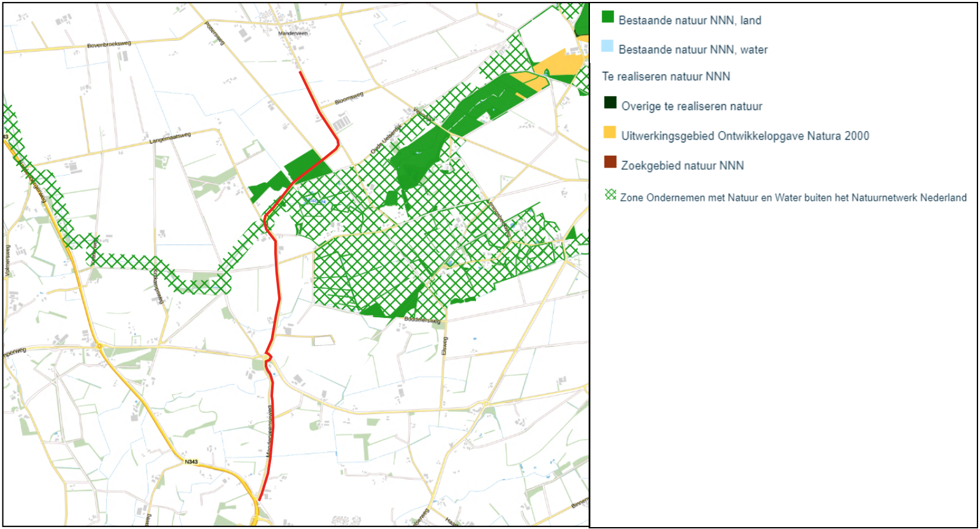Click the Elsweg road label

click(445, 345)
